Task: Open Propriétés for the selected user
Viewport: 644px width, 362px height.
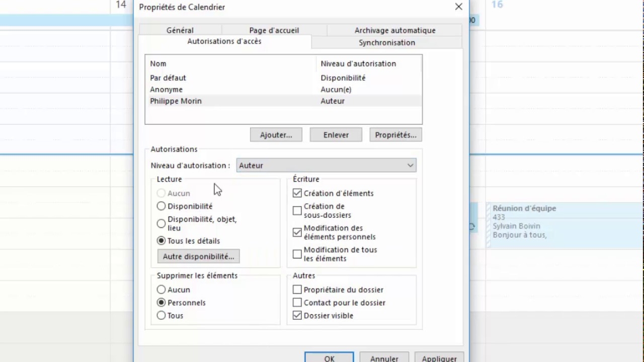Action: [395, 135]
